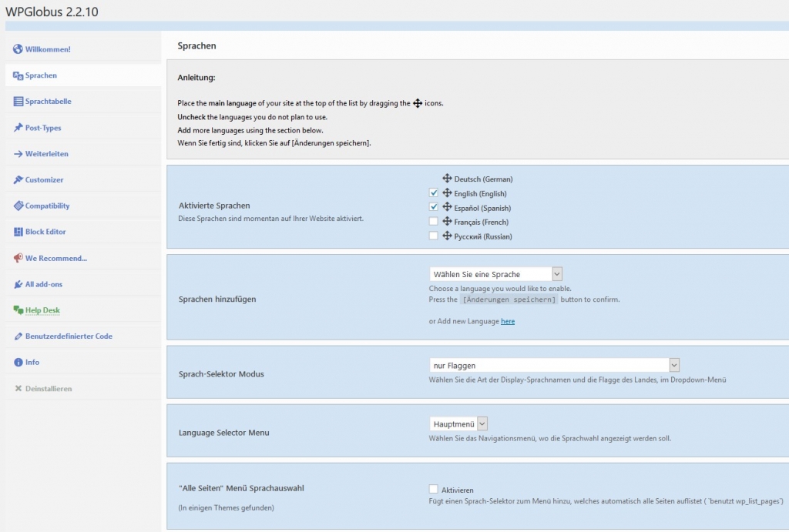The width and height of the screenshot is (789, 532).
Task: Click the 'WPGlobus 2.2.10' title text
Action: pyautogui.click(x=52, y=12)
